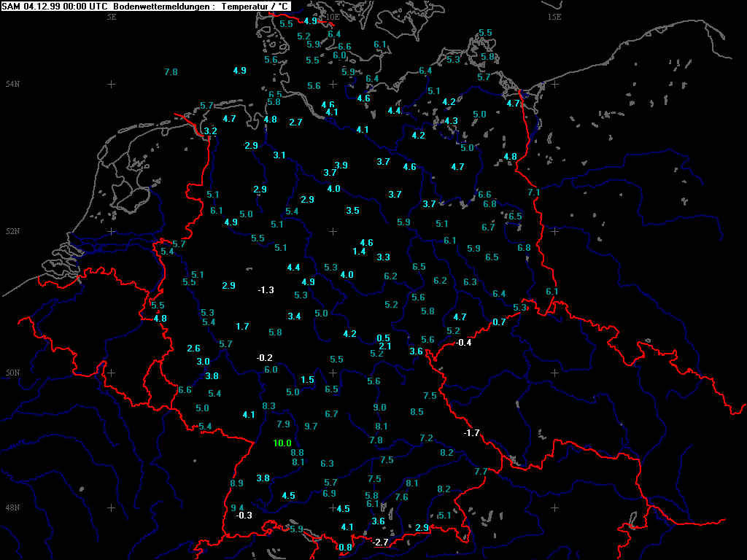Click the -0.2 temperature reading
The image size is (747, 560).
point(264,357)
